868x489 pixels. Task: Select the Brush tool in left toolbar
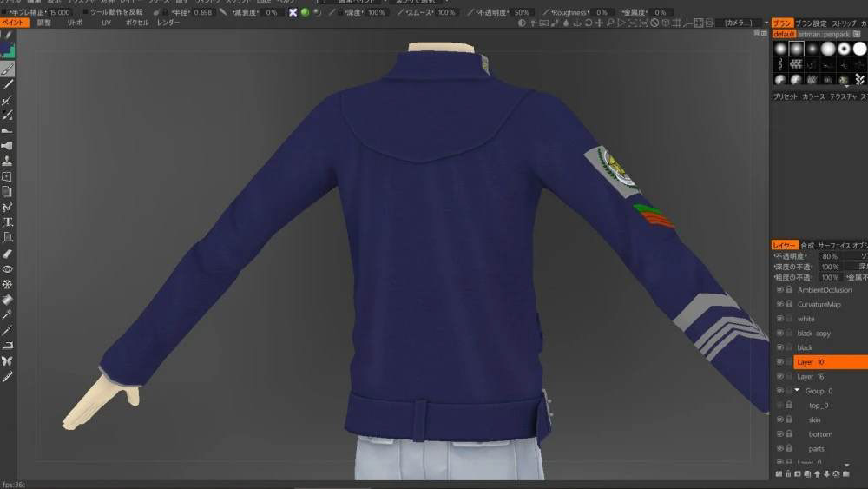[7, 69]
